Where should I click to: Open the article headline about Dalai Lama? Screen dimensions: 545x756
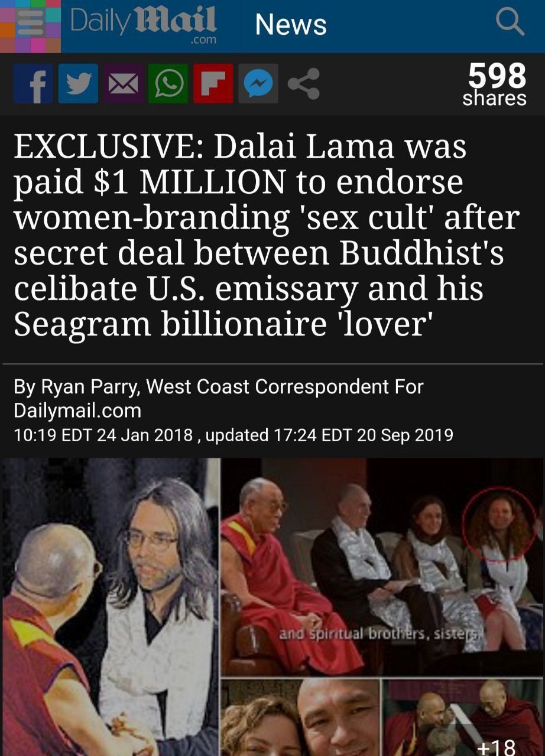click(x=266, y=236)
